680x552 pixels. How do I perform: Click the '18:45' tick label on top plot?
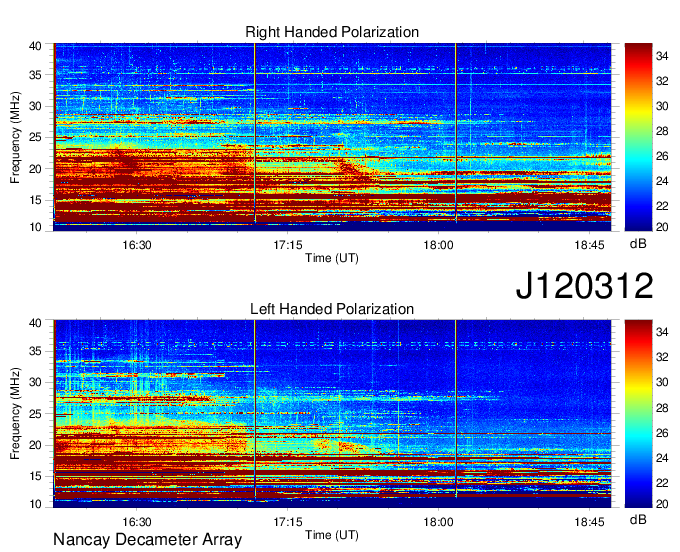[x=589, y=245]
